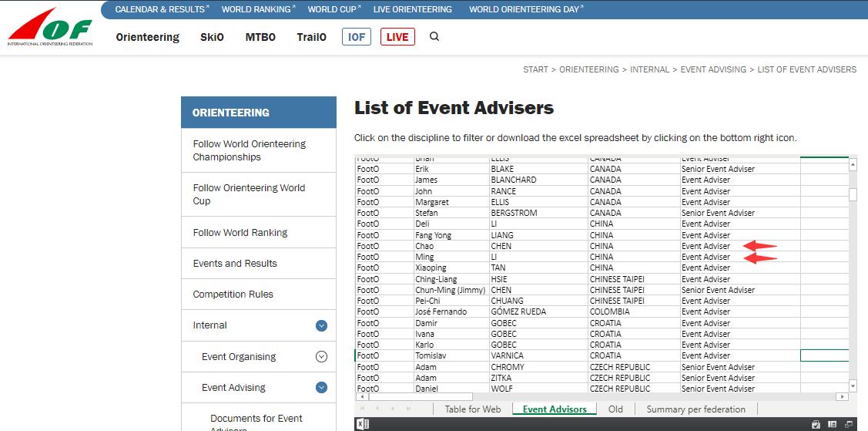Screen dimensions: 868x431
Task: Go to Event Advising in the breadcrumb
Action: [x=712, y=69]
